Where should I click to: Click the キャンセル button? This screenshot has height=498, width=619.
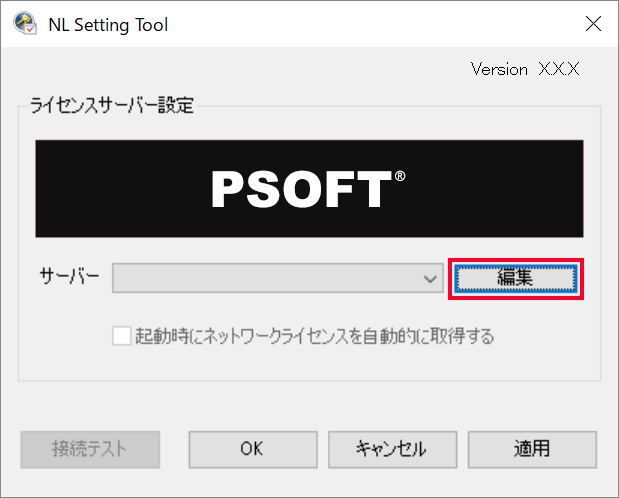(x=392, y=449)
